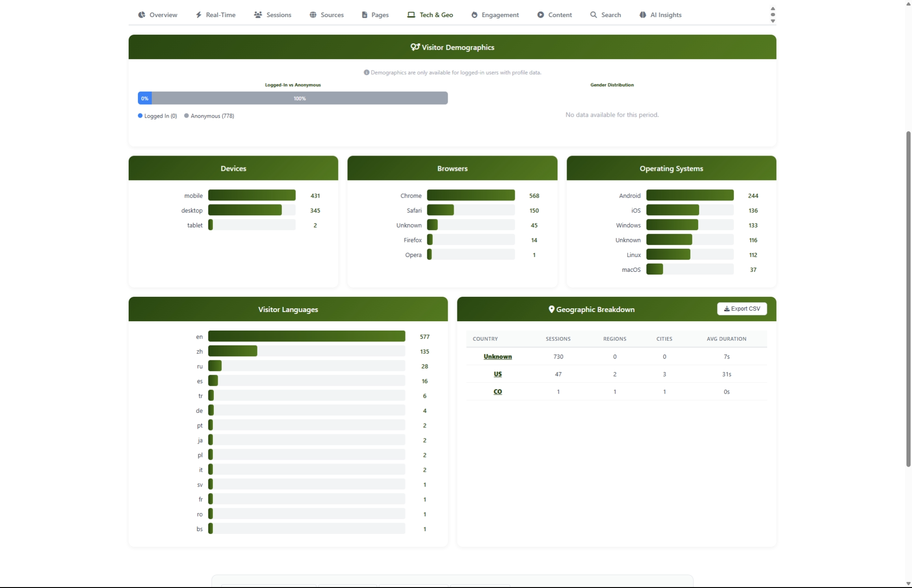Select the Search magnifier icon
The image size is (912, 588).
[593, 14]
